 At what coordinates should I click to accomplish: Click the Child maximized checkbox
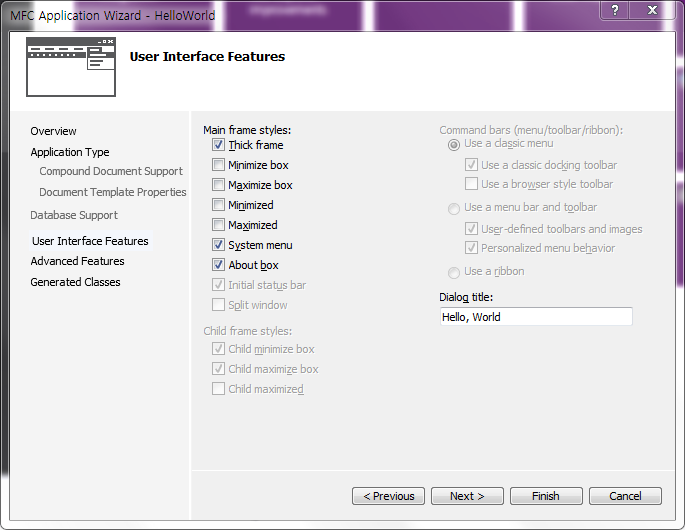(x=218, y=388)
